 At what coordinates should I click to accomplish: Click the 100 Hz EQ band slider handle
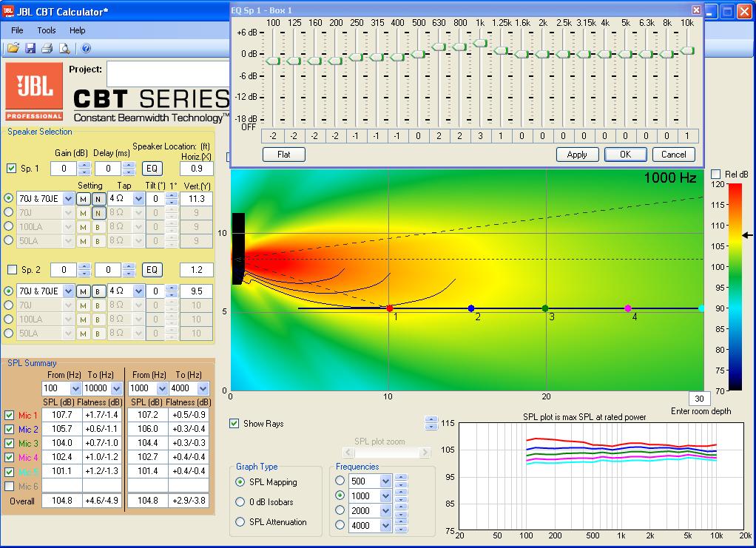pos(273,61)
